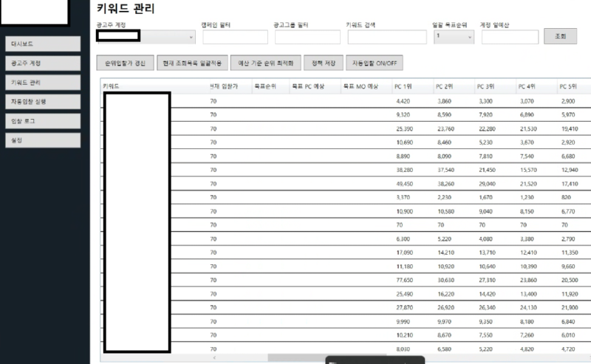Screen dimensions: 591x364
Task: Click the 목표순위 column header
Action: click(x=270, y=86)
